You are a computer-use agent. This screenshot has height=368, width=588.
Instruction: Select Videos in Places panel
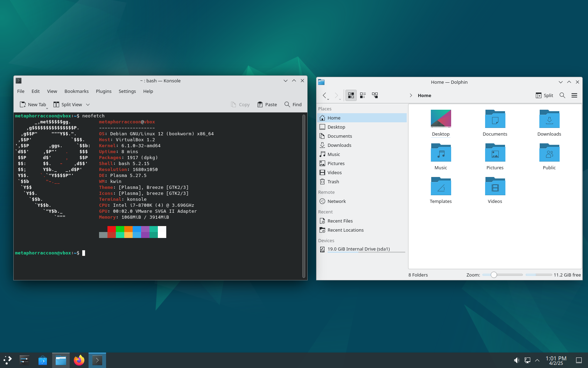tap(362, 172)
